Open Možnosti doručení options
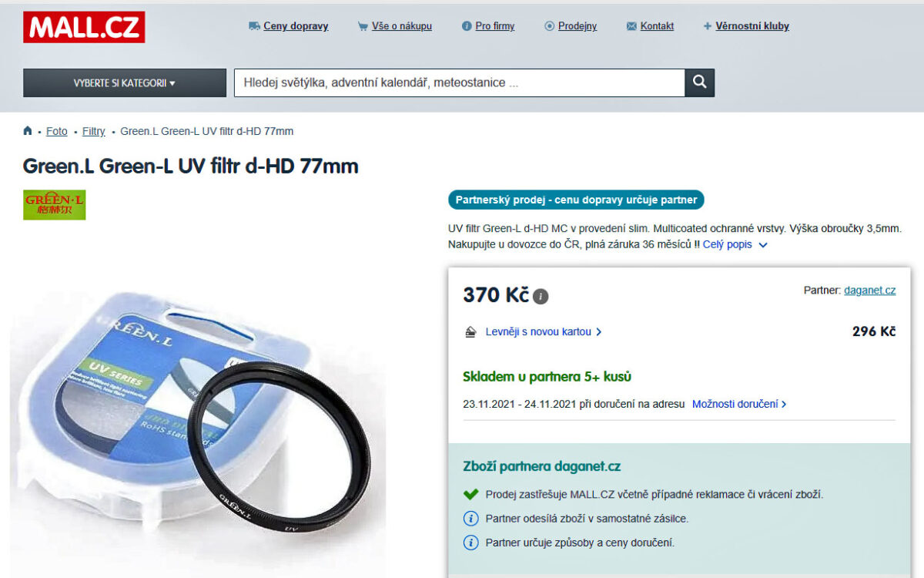 739,404
